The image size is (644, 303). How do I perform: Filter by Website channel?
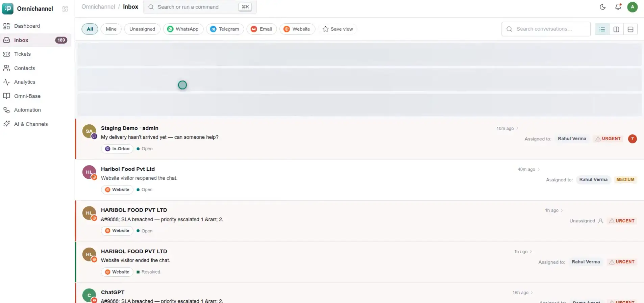click(x=297, y=29)
